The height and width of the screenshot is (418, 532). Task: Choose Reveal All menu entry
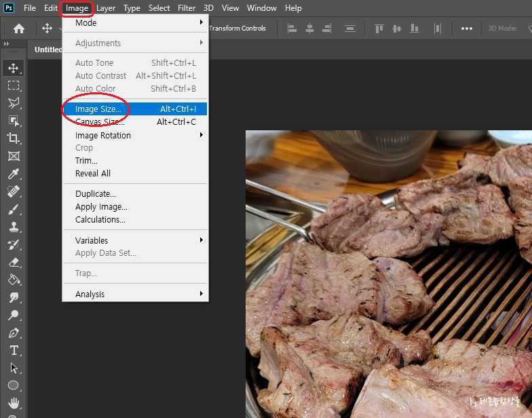pos(136,174)
